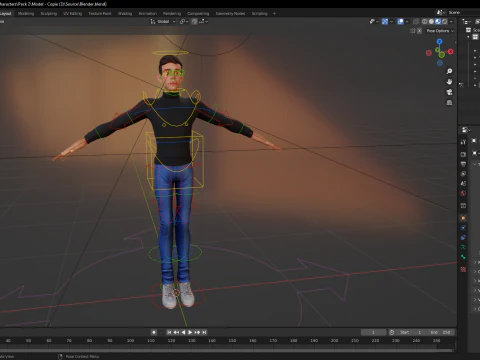Jump to the first frame
The height and width of the screenshot is (360, 480).
[x=169, y=332]
